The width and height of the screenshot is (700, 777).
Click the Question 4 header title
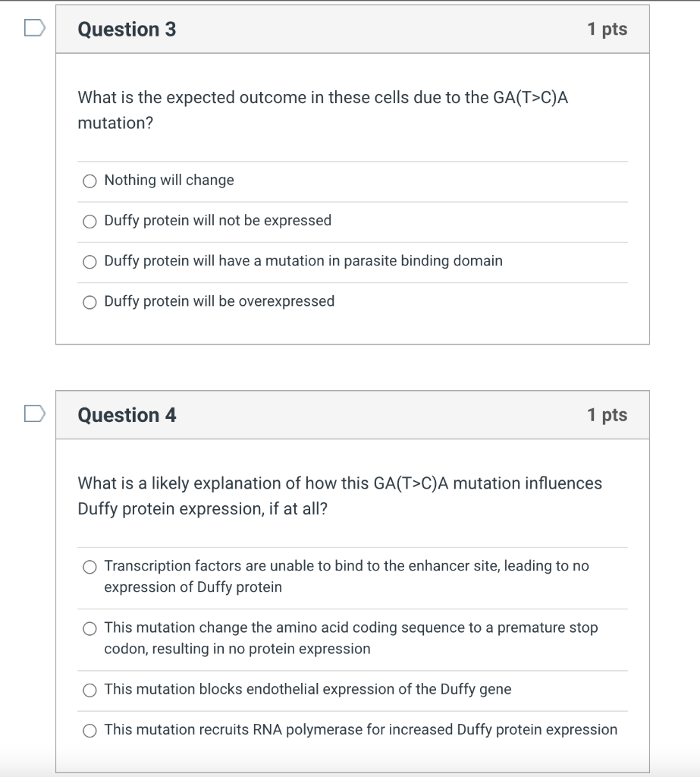click(127, 415)
